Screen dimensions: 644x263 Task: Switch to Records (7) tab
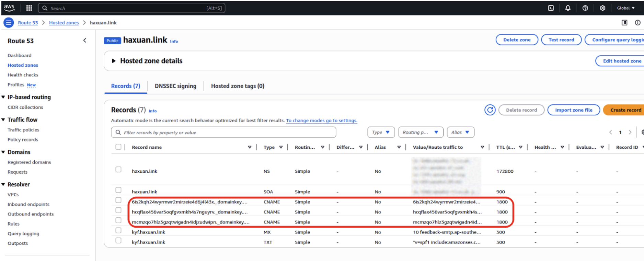pyautogui.click(x=126, y=86)
